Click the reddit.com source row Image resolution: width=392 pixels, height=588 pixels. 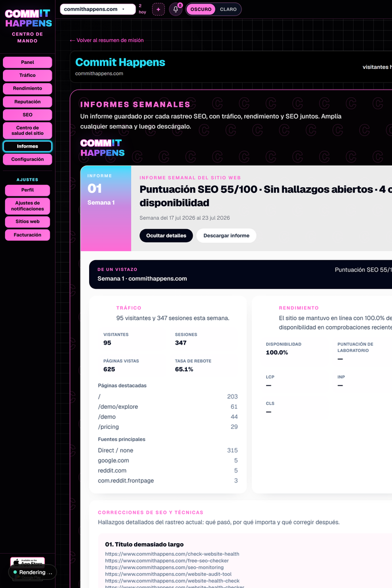coord(168,471)
